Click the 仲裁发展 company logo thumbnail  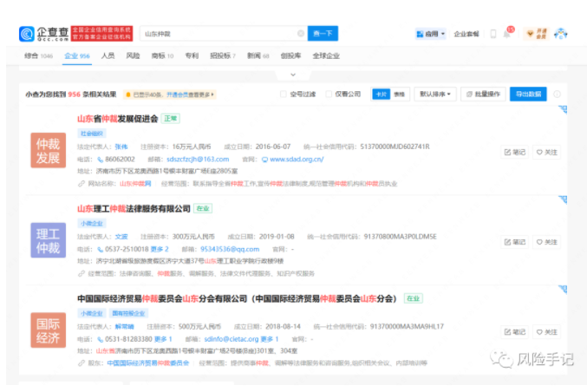coord(49,150)
